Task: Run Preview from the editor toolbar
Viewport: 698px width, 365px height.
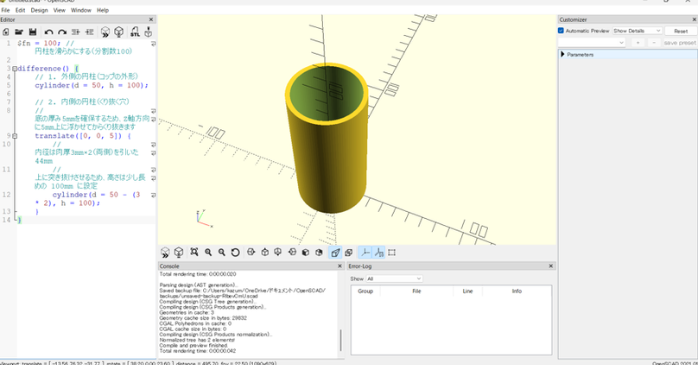Action: (105, 32)
